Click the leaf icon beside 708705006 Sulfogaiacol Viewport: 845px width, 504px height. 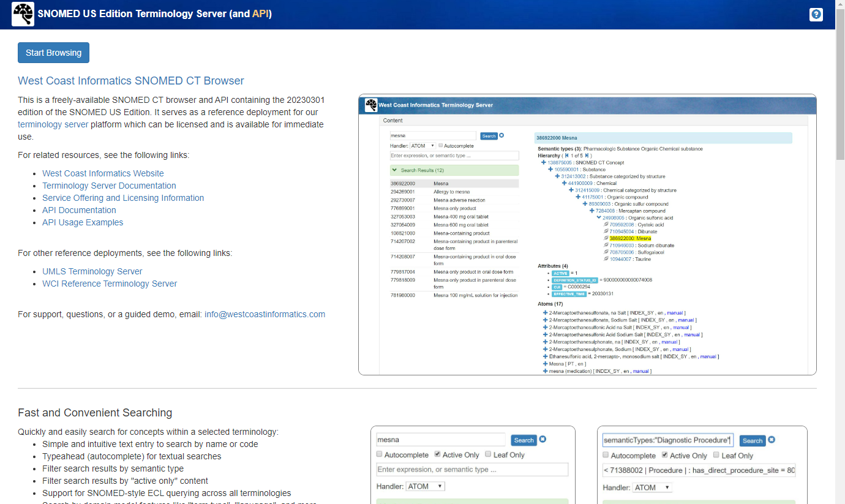click(606, 252)
